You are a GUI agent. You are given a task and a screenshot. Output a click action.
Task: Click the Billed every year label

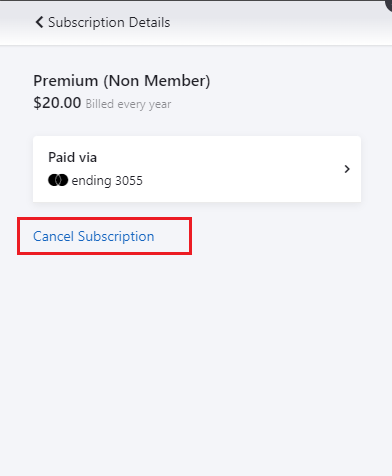128,104
